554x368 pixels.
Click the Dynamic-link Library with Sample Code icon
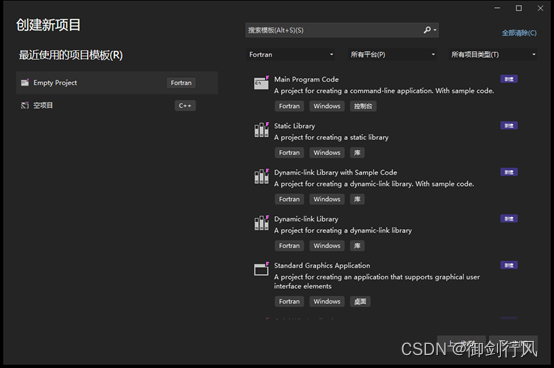[x=261, y=176]
